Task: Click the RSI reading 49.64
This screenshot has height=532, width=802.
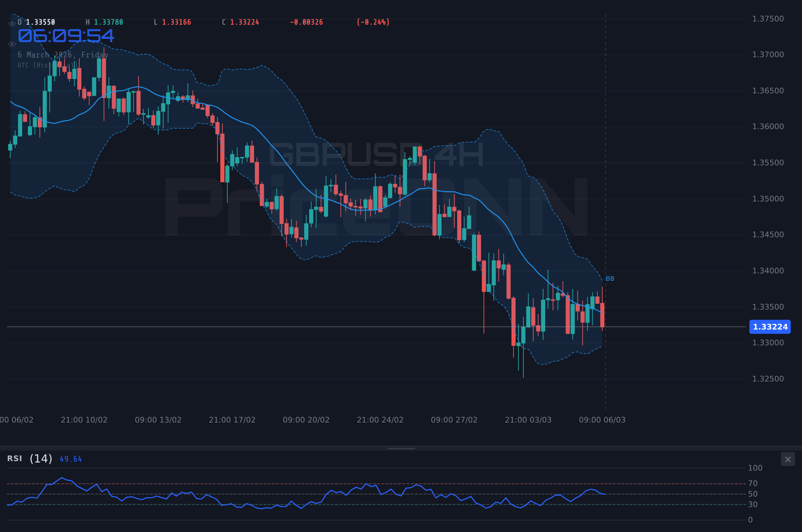Action: tap(71, 459)
